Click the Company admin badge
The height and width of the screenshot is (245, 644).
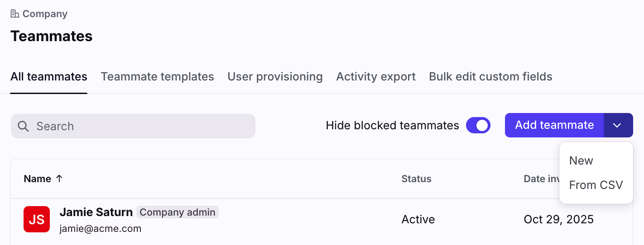(177, 212)
